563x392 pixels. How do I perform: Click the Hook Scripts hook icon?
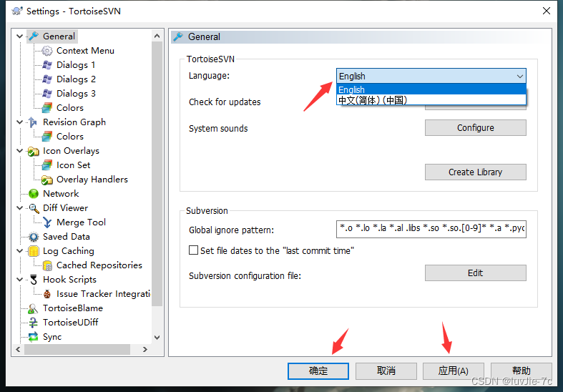(34, 280)
